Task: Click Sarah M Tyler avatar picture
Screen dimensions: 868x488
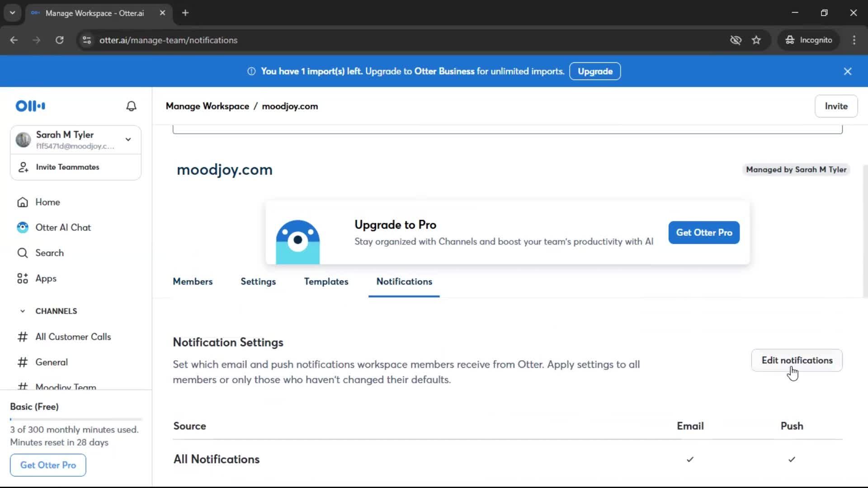Action: [23, 140]
